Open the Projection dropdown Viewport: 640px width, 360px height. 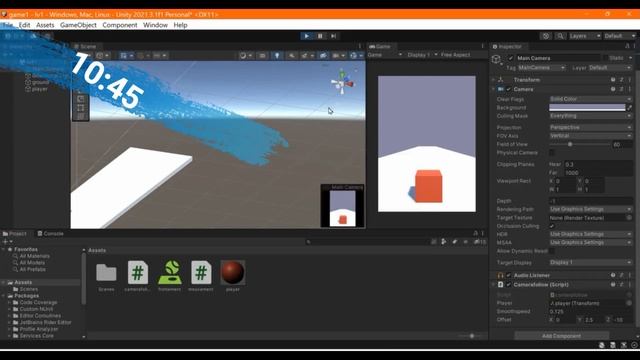point(591,127)
